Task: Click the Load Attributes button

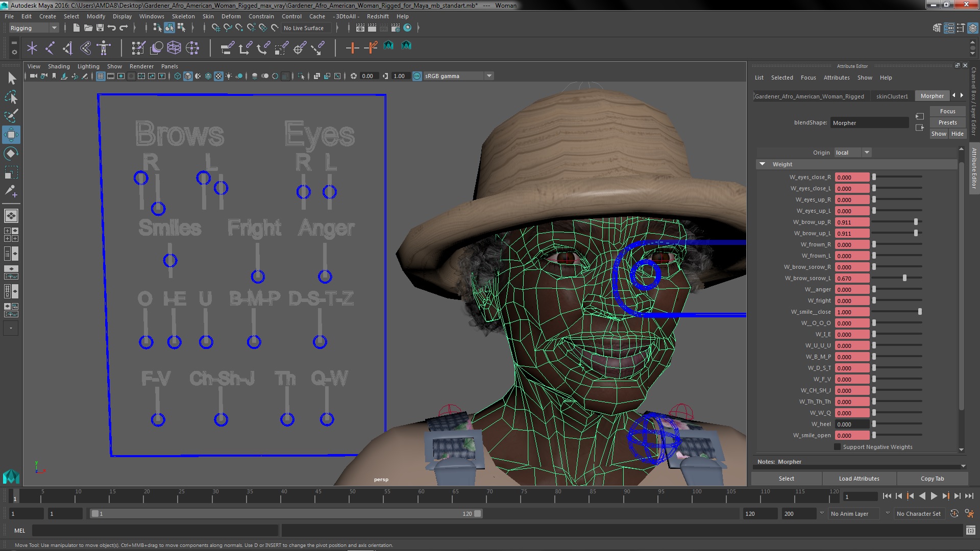Action: tap(859, 479)
